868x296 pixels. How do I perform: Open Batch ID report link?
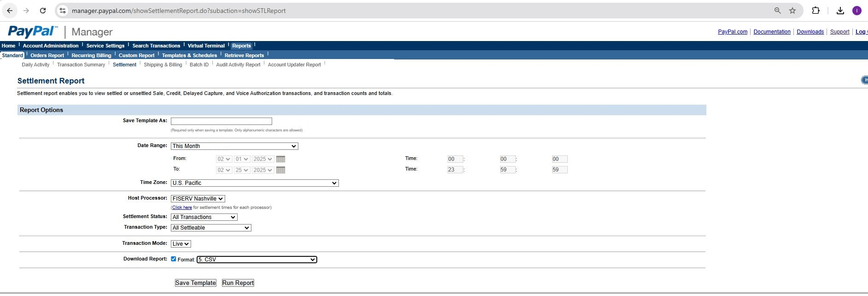pos(199,65)
